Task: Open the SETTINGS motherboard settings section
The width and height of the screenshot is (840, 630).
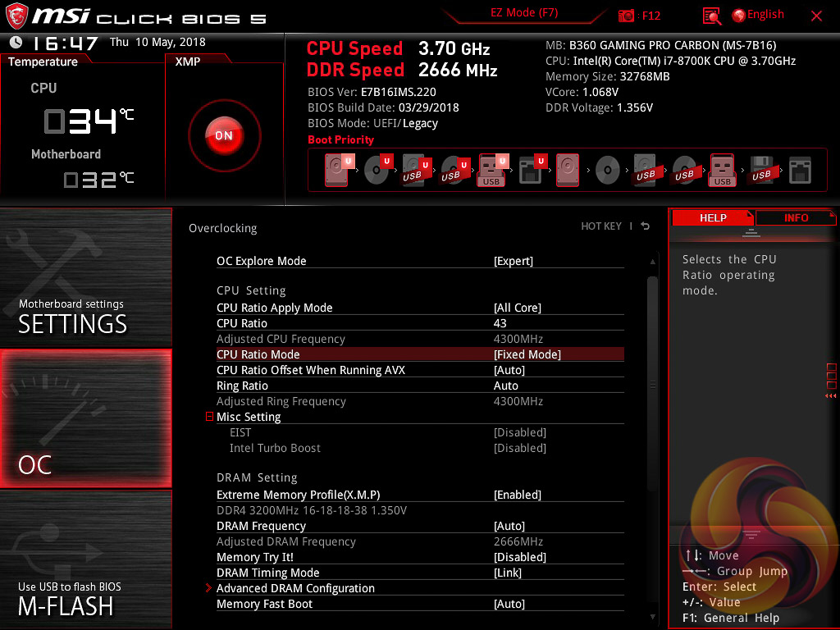Action: (x=85, y=277)
